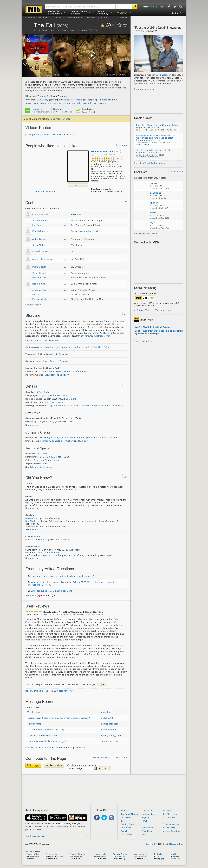Click the Create a list » link

point(176,172)
